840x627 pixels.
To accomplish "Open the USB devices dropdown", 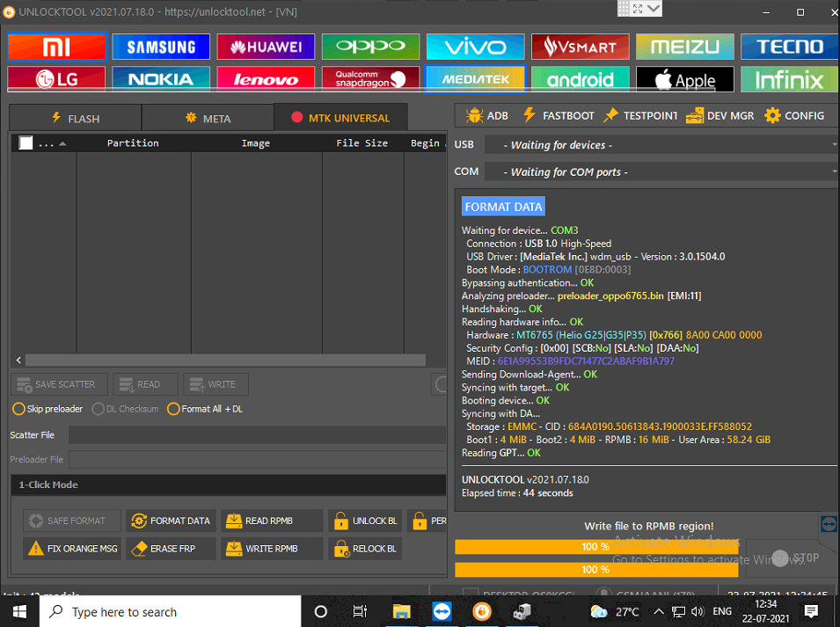I will (661, 145).
